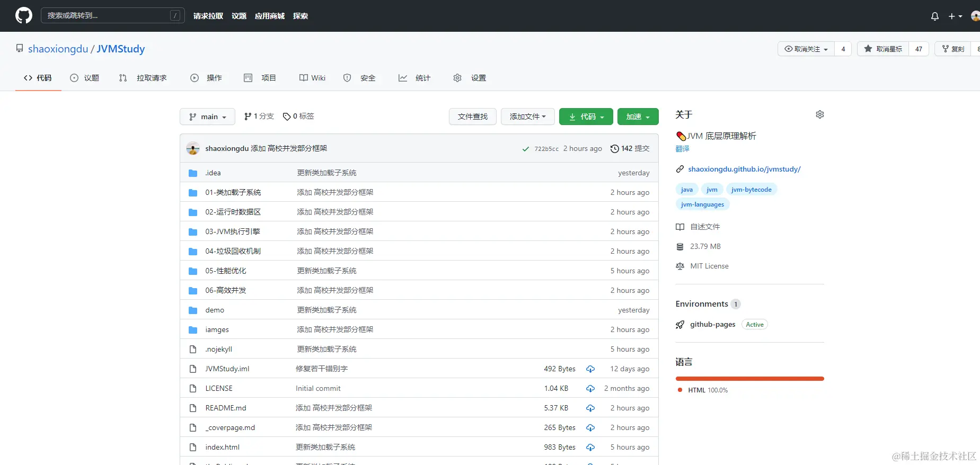
Task: Open the shaoxiongdu owner link
Action: point(58,49)
